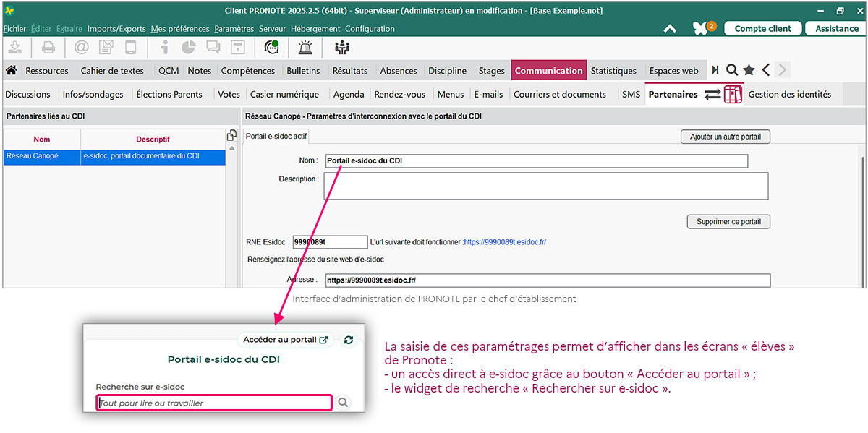Image resolution: width=868 pixels, height=433 pixels.
Task: Click the download/retrieve data toolbar icon
Action: 16,48
